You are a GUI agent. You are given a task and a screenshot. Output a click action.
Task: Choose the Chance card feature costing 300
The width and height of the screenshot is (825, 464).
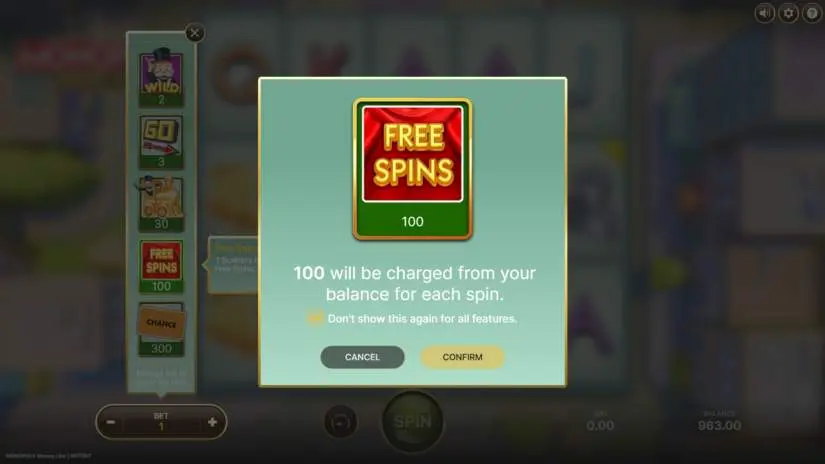pyautogui.click(x=161, y=329)
